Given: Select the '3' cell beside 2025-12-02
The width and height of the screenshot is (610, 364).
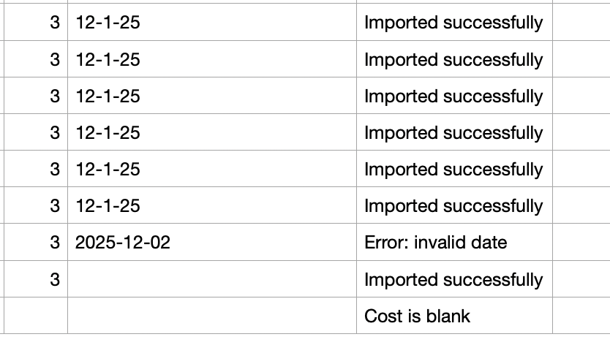Looking at the screenshot, I should 54,242.
